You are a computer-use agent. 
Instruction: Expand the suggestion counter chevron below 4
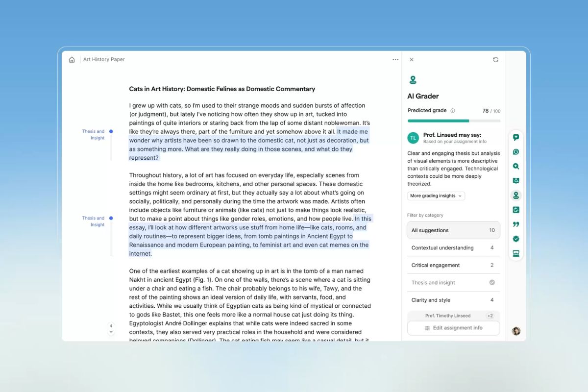pos(111,332)
